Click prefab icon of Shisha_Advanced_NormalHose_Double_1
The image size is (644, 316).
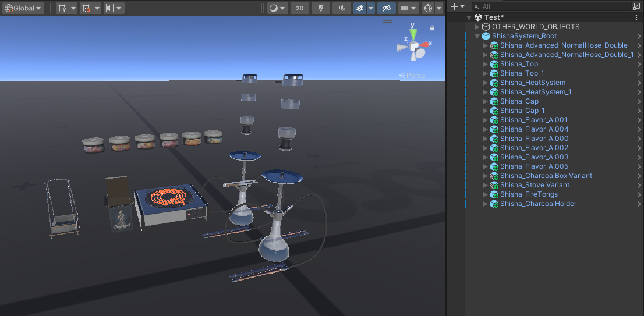click(494, 55)
